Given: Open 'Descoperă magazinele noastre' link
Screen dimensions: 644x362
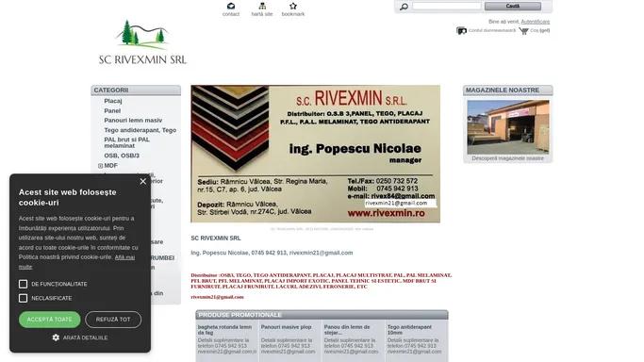Looking at the screenshot, I should tap(507, 158).
